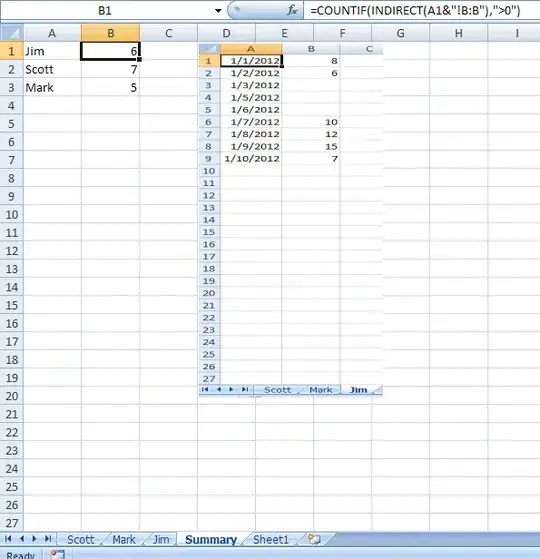Select column H header
Viewport: 540px width, 559px height.
(459, 33)
